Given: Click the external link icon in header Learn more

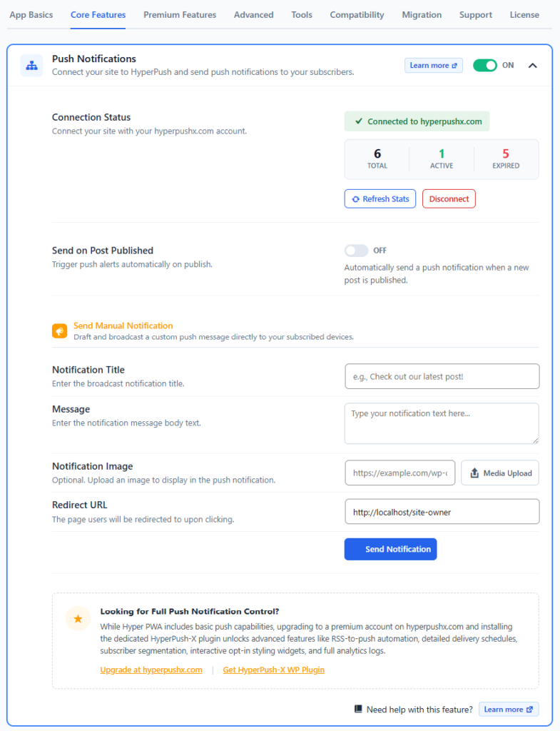Looking at the screenshot, I should coord(454,66).
